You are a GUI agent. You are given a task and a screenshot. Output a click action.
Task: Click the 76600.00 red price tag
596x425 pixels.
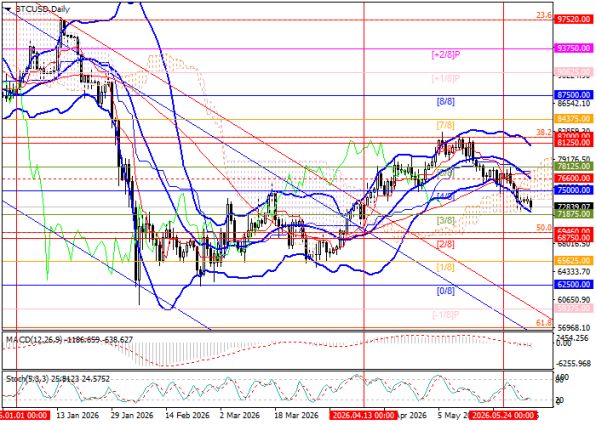tap(574, 178)
